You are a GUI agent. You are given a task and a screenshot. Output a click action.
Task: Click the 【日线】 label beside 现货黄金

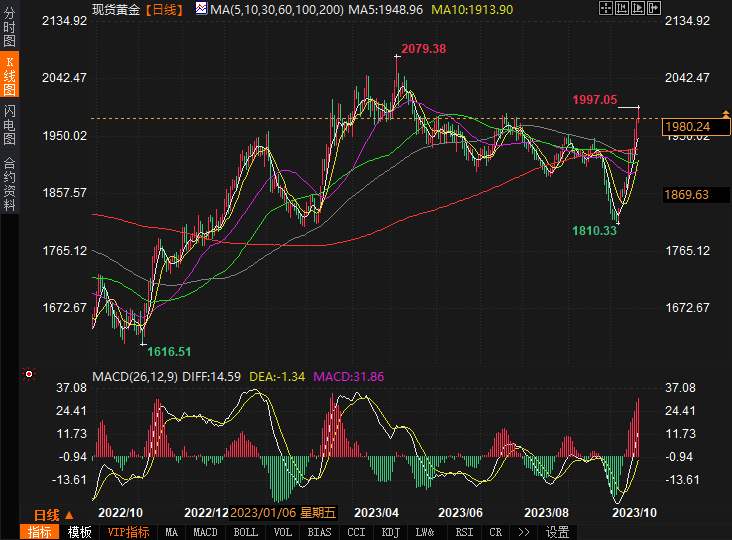[x=164, y=9]
